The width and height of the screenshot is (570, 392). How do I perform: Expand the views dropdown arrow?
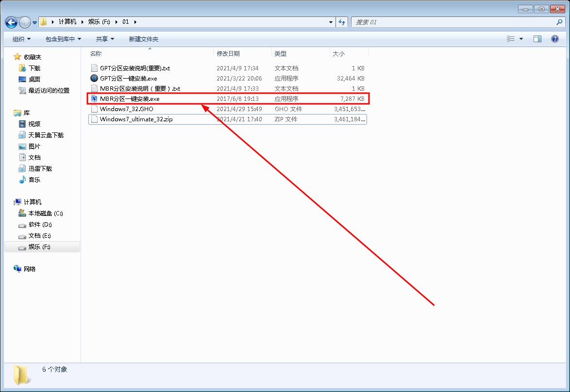[520, 39]
